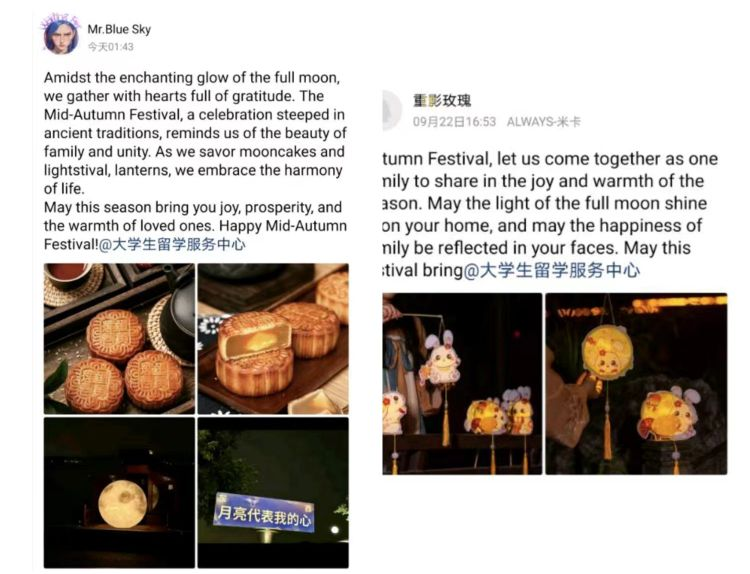Click the blue street sign in the night photo
Image resolution: width=750 pixels, height=574 pixels.
point(265,513)
